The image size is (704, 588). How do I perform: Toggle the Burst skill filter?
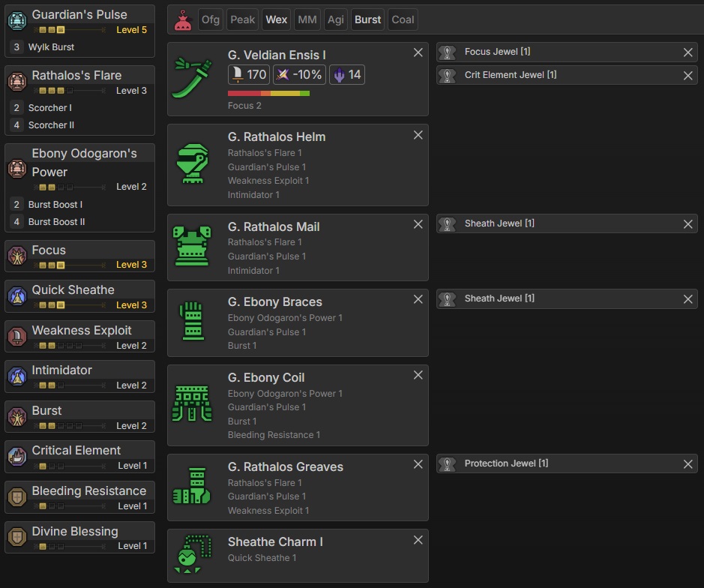point(368,20)
